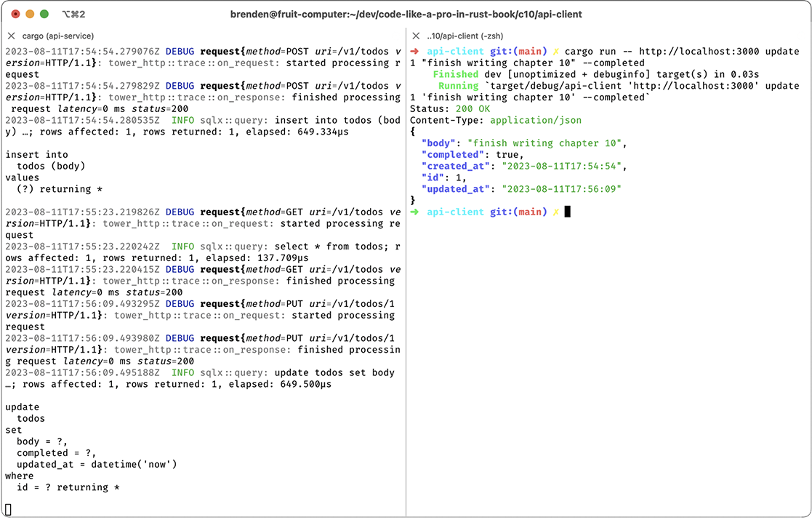Select the cargo (api-service) pane title
This screenshot has height=520, width=812.
(x=58, y=36)
